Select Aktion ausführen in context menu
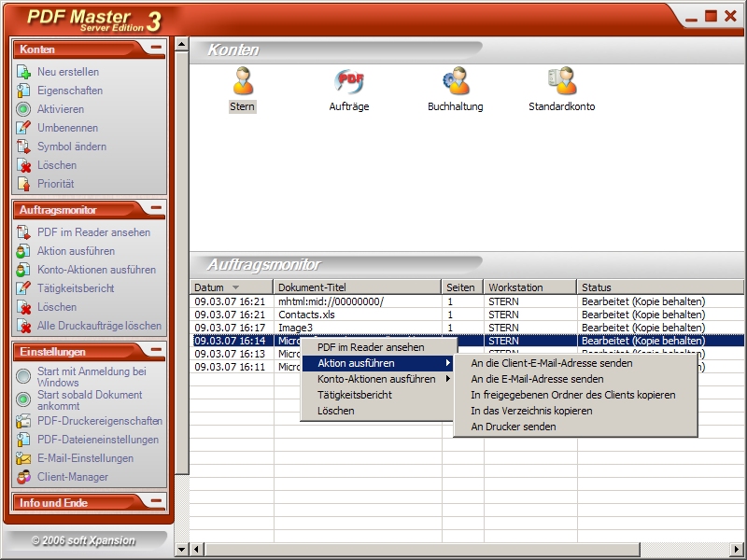 pyautogui.click(x=377, y=363)
